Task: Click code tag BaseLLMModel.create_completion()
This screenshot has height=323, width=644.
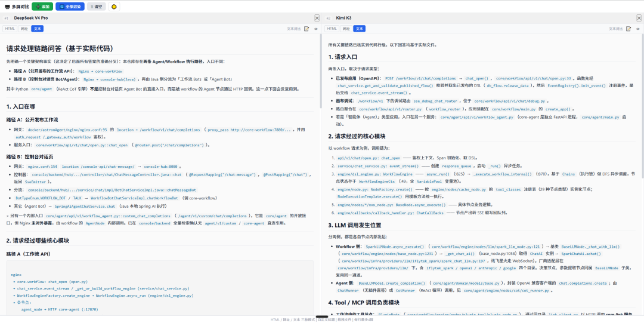Action: click(392, 283)
